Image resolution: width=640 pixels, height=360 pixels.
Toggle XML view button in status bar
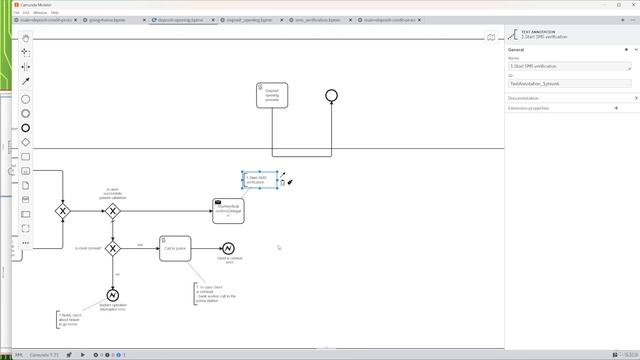[19, 355]
